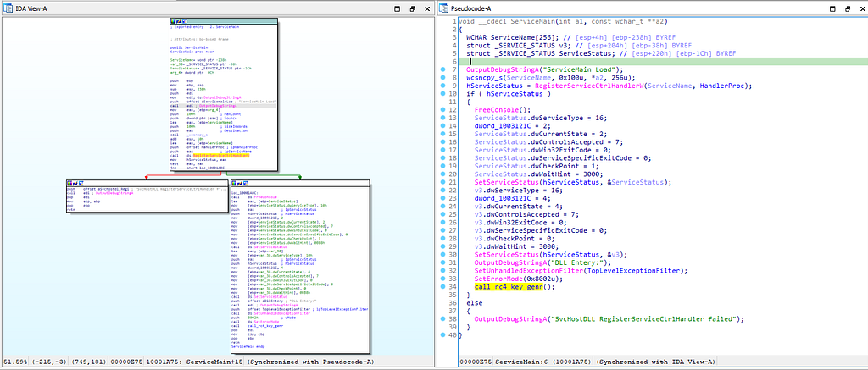Click RegisterServiceCtrlHandlerW call in pseudocode

click(588, 86)
